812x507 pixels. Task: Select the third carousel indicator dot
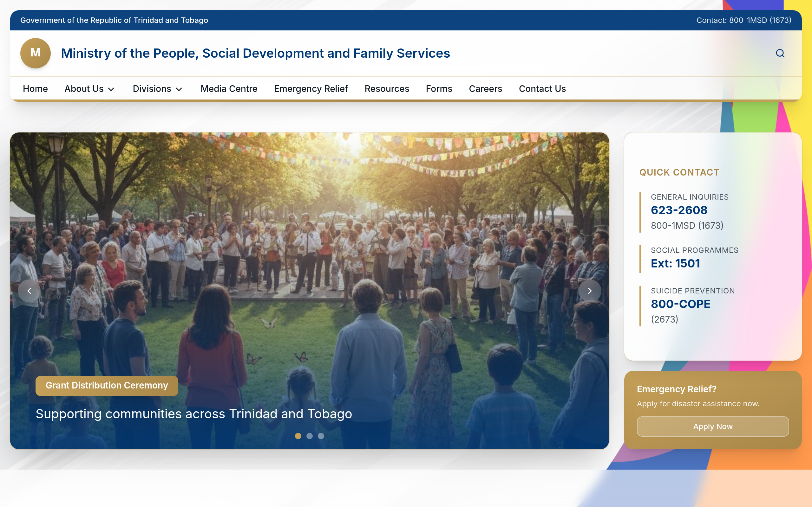point(321,436)
